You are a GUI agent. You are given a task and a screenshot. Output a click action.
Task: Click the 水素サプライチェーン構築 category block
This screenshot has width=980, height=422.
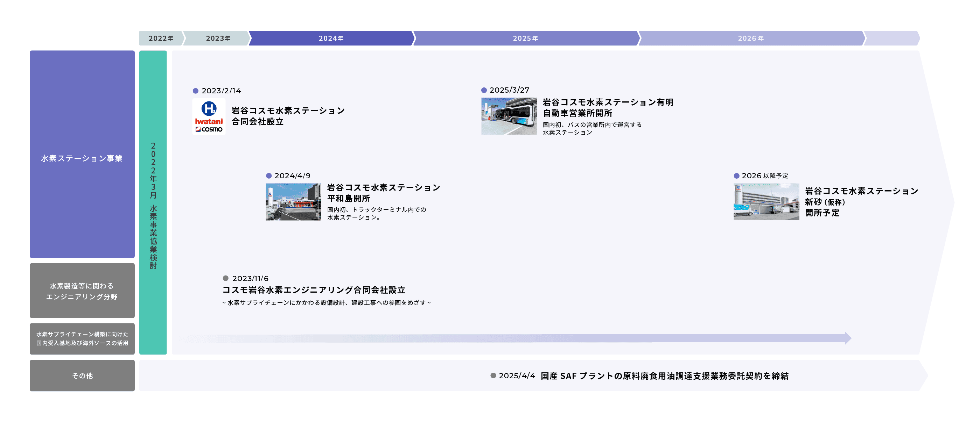coord(82,339)
